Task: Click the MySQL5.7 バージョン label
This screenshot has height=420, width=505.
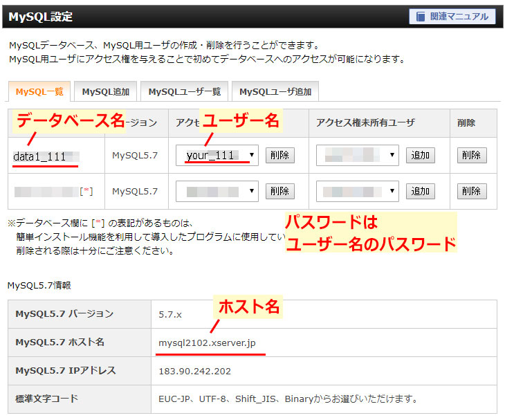Action: 64,313
